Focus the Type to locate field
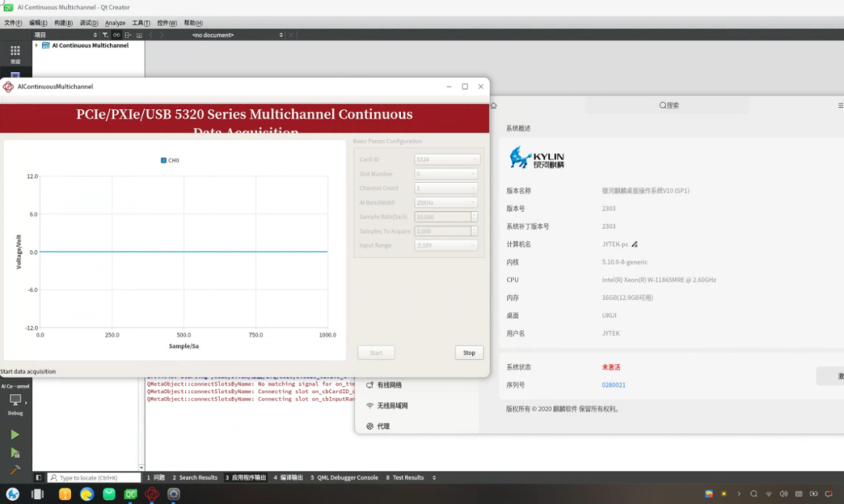This screenshot has width=844, height=504. 95,477
